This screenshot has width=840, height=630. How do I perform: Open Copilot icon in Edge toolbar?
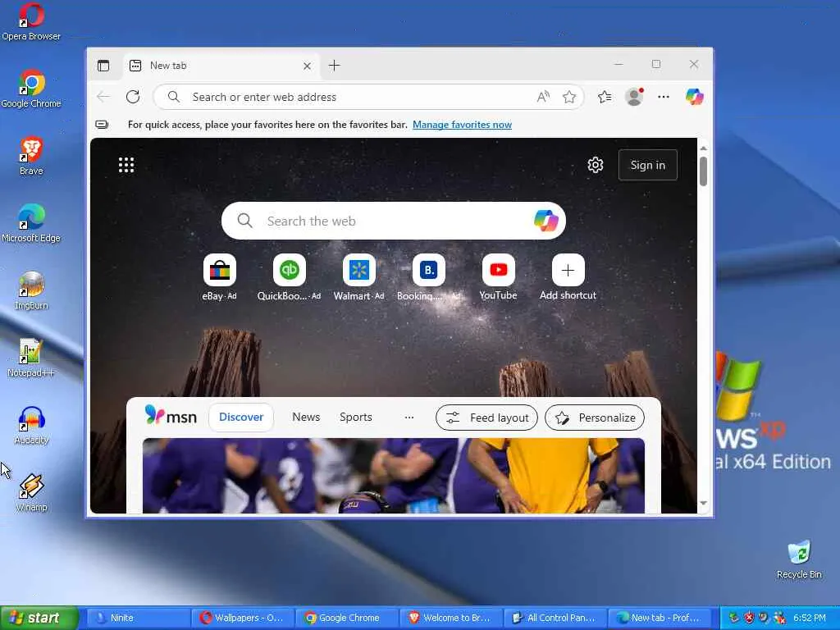694,97
